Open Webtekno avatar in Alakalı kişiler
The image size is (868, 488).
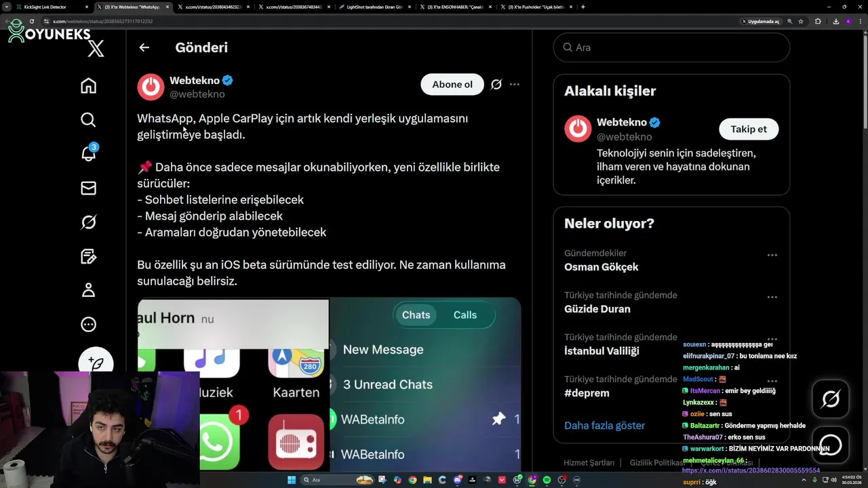point(578,129)
